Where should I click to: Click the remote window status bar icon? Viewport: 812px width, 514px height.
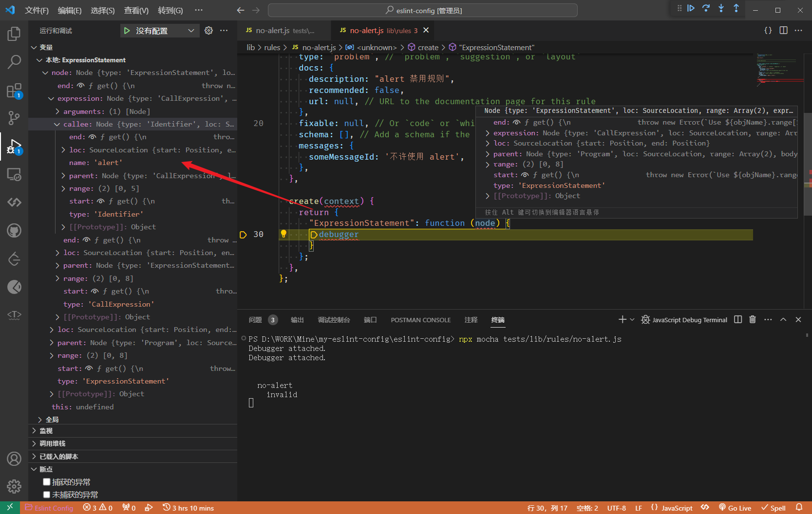pyautogui.click(x=10, y=508)
